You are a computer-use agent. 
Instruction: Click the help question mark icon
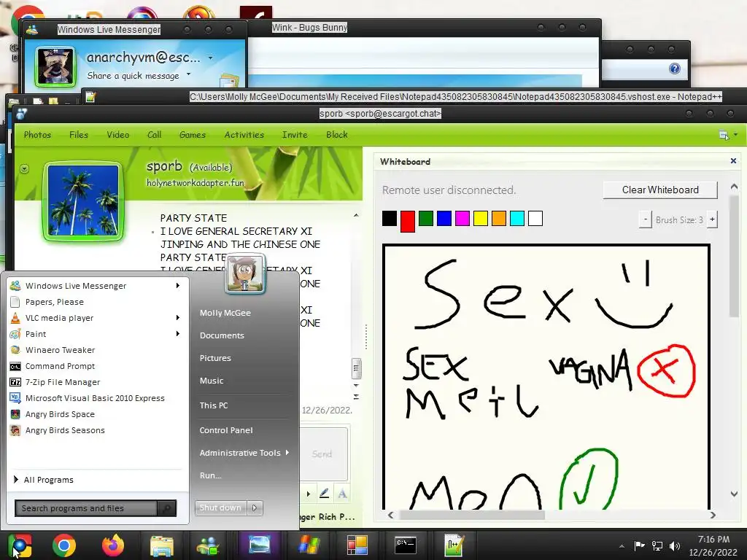675,69
